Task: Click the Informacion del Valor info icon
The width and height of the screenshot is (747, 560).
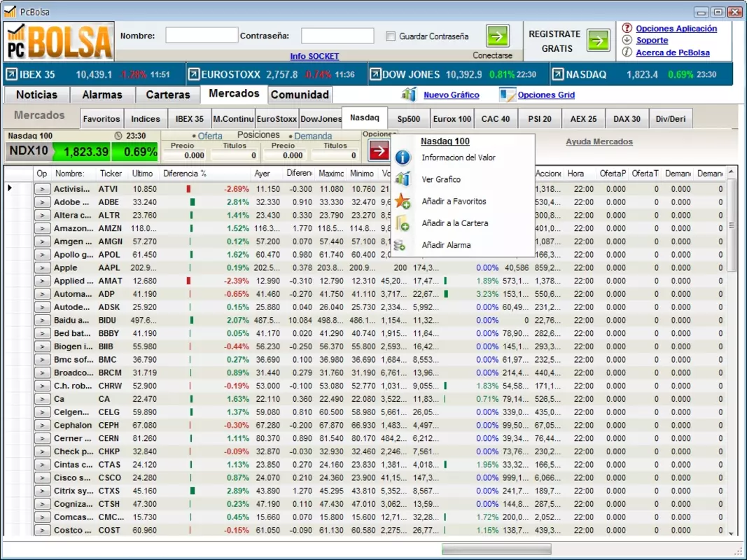Action: [x=403, y=157]
